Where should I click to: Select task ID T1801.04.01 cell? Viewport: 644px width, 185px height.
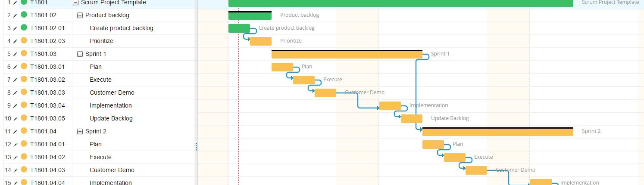tap(47, 145)
